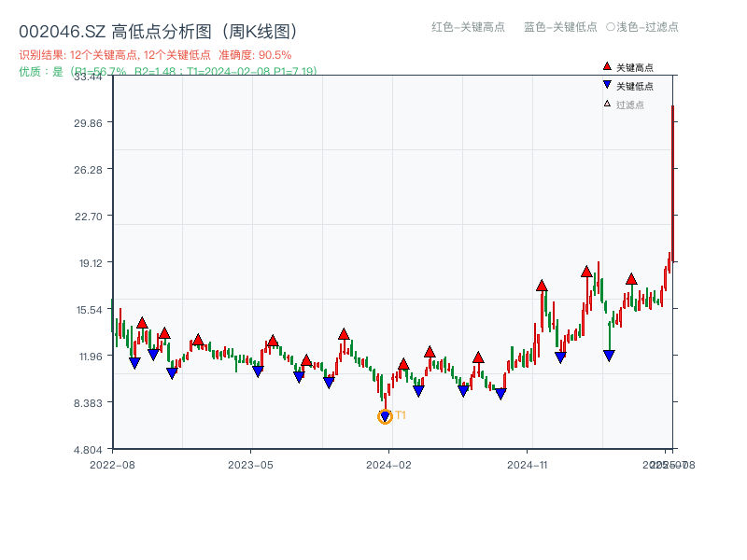Click the Y-axis label 8.383
Screen dimensions: 747x560
(88, 403)
